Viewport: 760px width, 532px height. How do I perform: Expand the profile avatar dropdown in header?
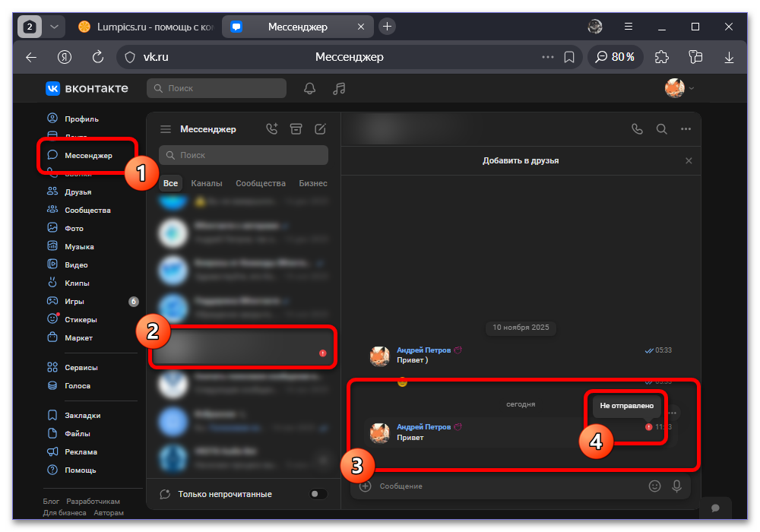point(679,88)
